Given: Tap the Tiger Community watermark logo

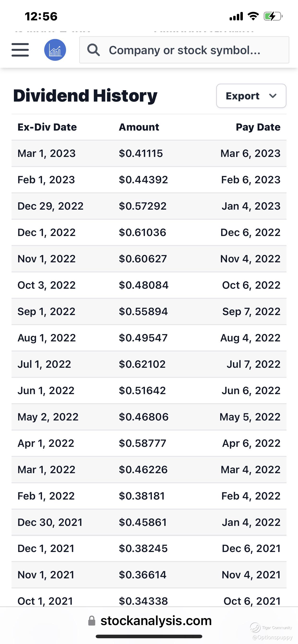Looking at the screenshot, I should point(255,627).
